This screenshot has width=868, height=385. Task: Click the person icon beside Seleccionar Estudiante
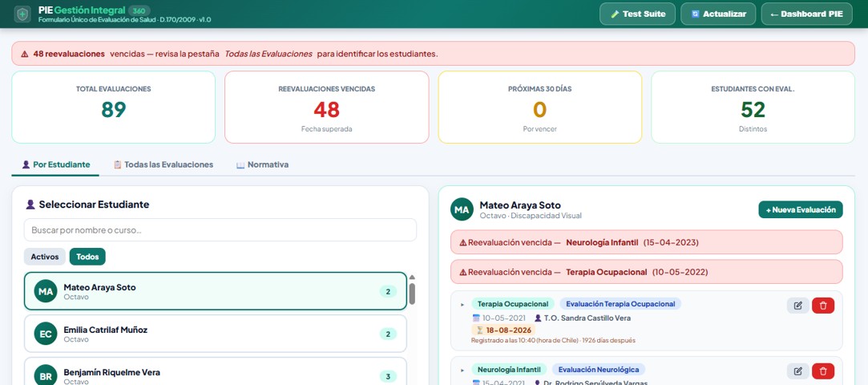[30, 205]
